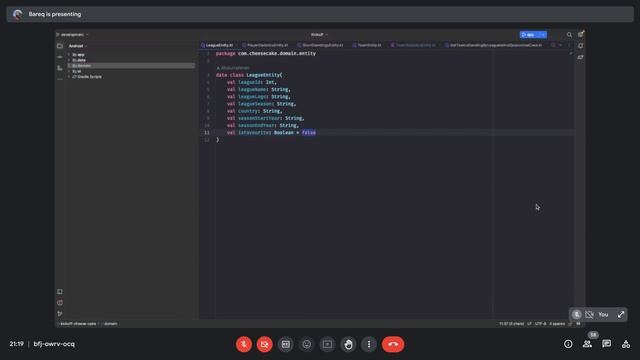Toggle closed captions button
640x360 pixels.
point(286,344)
